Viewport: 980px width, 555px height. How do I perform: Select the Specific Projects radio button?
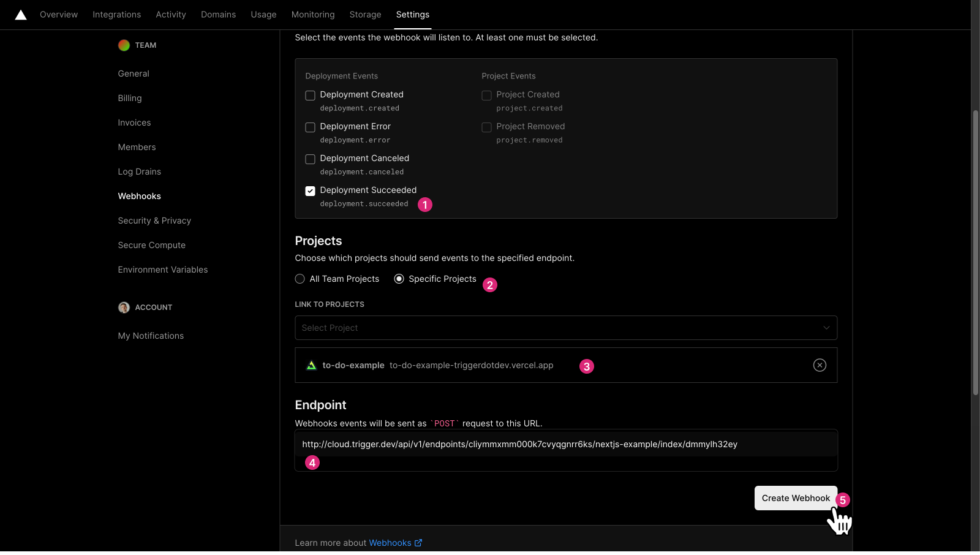(x=399, y=279)
